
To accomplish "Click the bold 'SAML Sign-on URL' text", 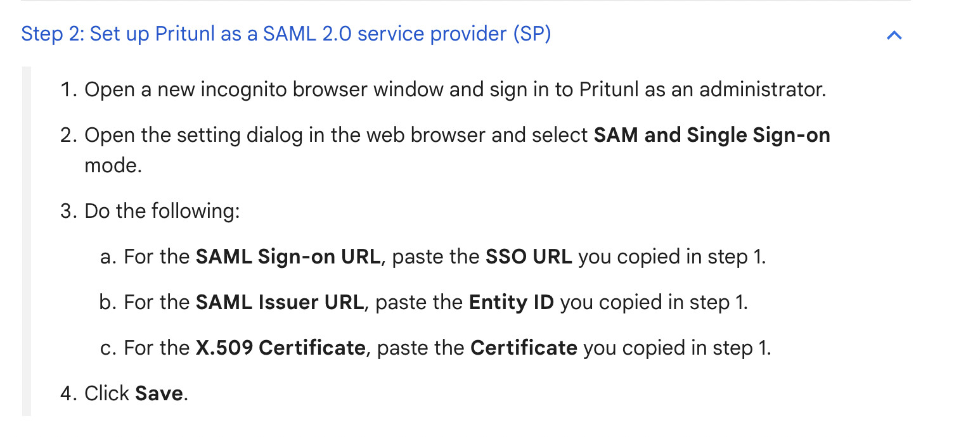I will point(288,256).
